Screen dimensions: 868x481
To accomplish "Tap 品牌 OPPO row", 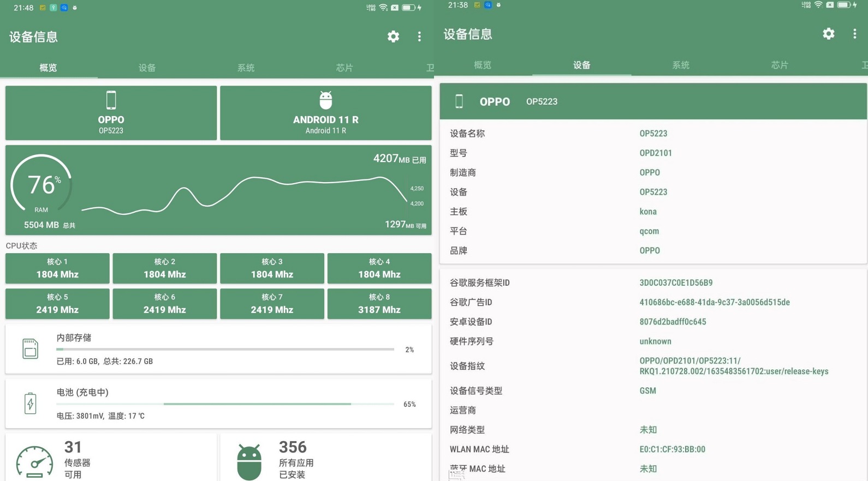I will pos(653,250).
